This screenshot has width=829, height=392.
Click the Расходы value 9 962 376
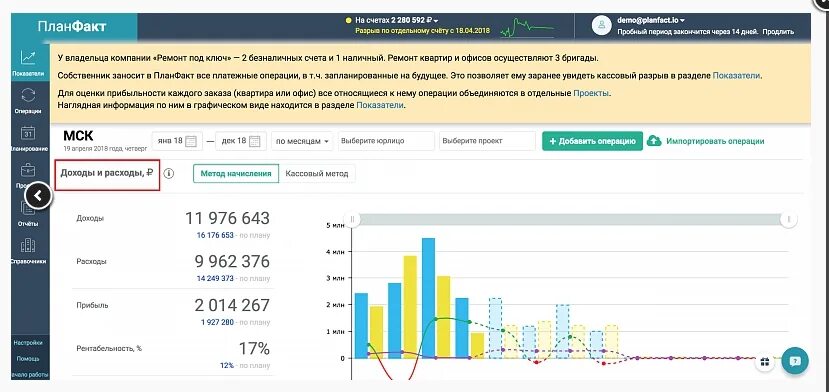232,261
